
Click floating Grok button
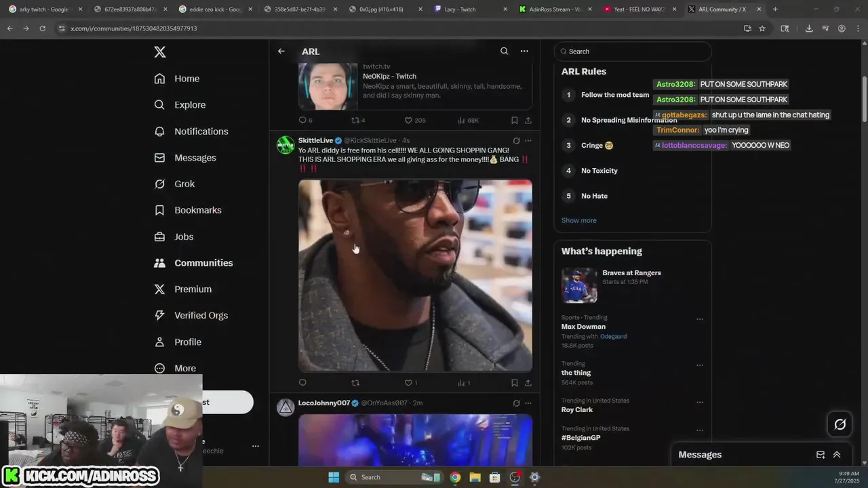(840, 424)
